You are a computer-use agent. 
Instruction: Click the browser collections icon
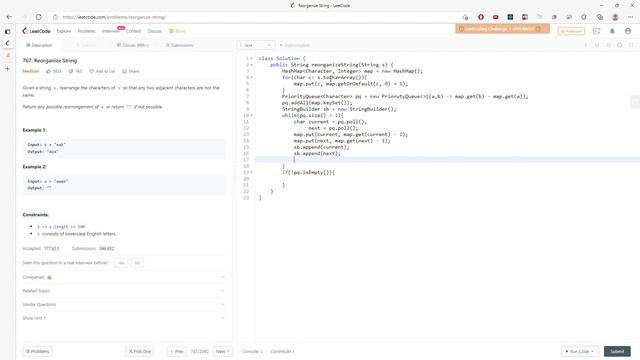(600, 17)
